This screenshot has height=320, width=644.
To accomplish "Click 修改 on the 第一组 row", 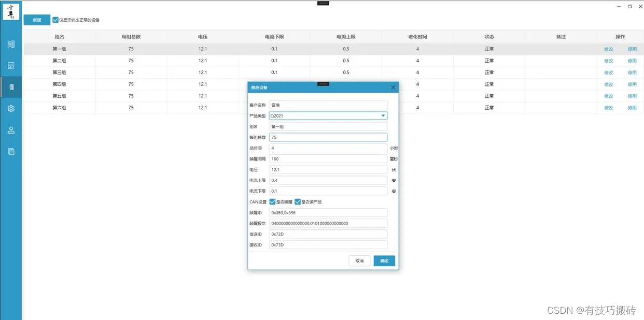I will [x=608, y=49].
